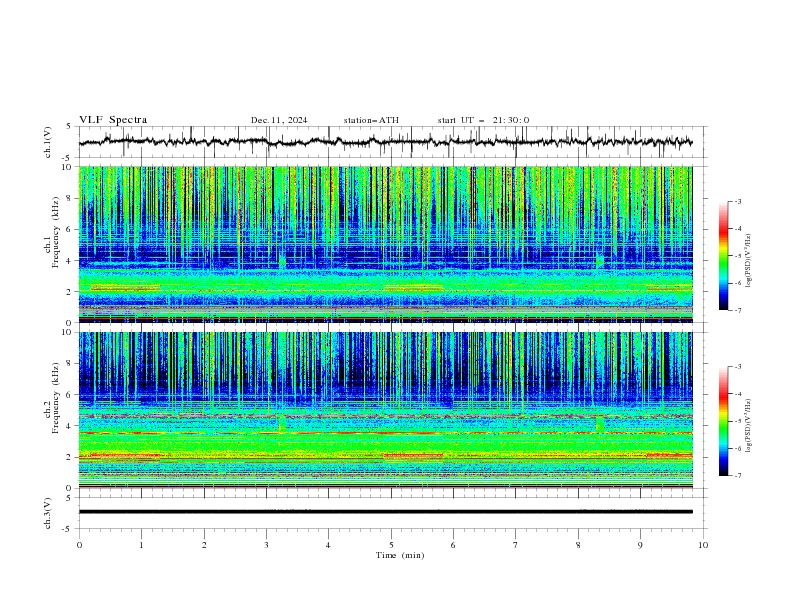Image resolution: width=792 pixels, height=612 pixels.
Task: Click the ch.2 'log(PSD)(V²/Hz)' colorbar label
Action: (748, 425)
